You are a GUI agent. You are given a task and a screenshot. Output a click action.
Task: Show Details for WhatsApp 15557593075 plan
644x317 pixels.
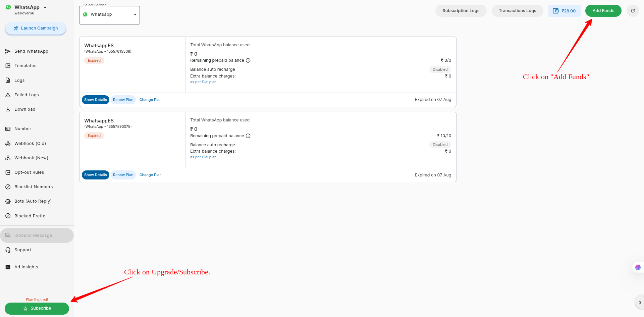tap(96, 175)
